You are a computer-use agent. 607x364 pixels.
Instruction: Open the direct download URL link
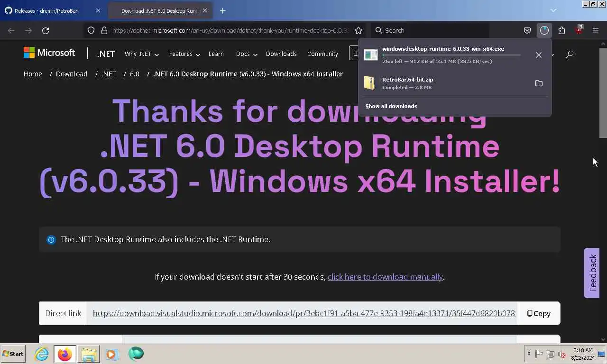(x=304, y=313)
